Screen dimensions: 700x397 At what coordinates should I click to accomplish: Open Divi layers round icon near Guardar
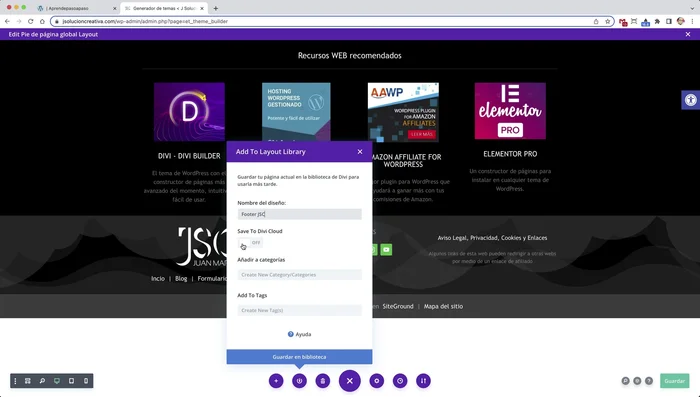coord(637,381)
